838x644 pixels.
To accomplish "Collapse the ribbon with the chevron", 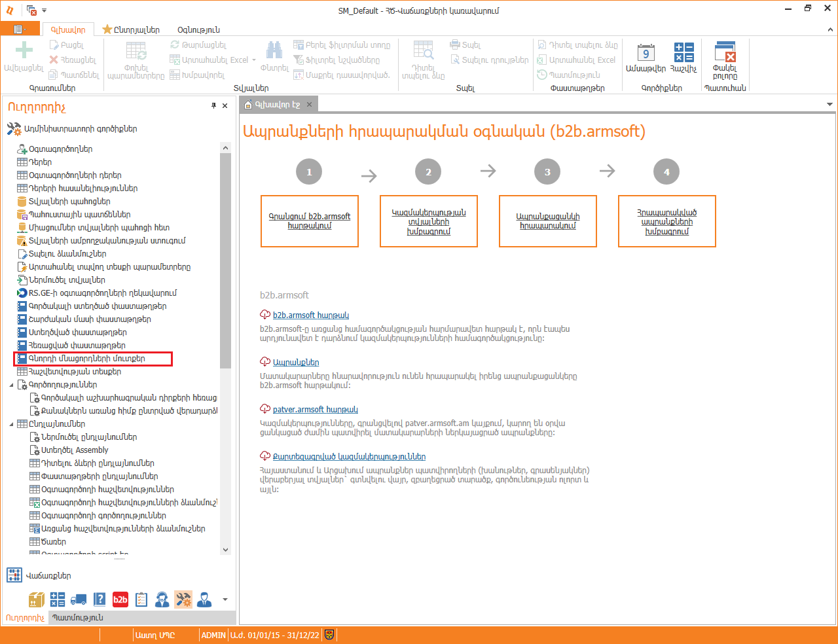I will [830, 29].
